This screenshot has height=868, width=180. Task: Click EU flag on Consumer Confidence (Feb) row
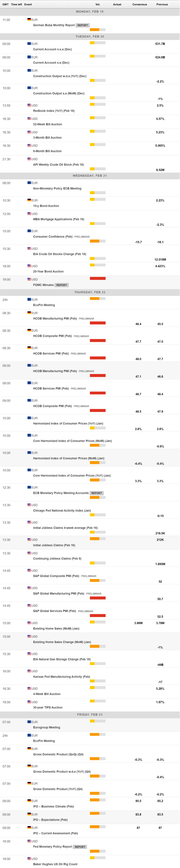tap(29, 231)
